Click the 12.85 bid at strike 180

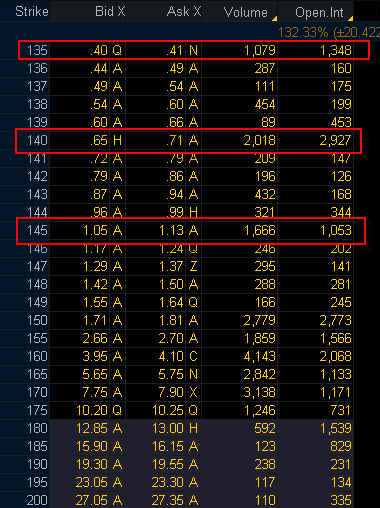tap(92, 428)
